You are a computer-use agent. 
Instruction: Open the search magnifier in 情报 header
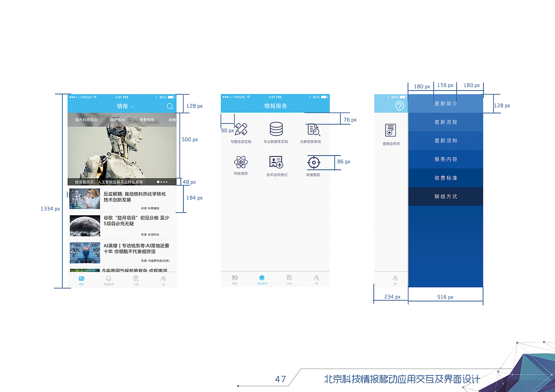[170, 106]
